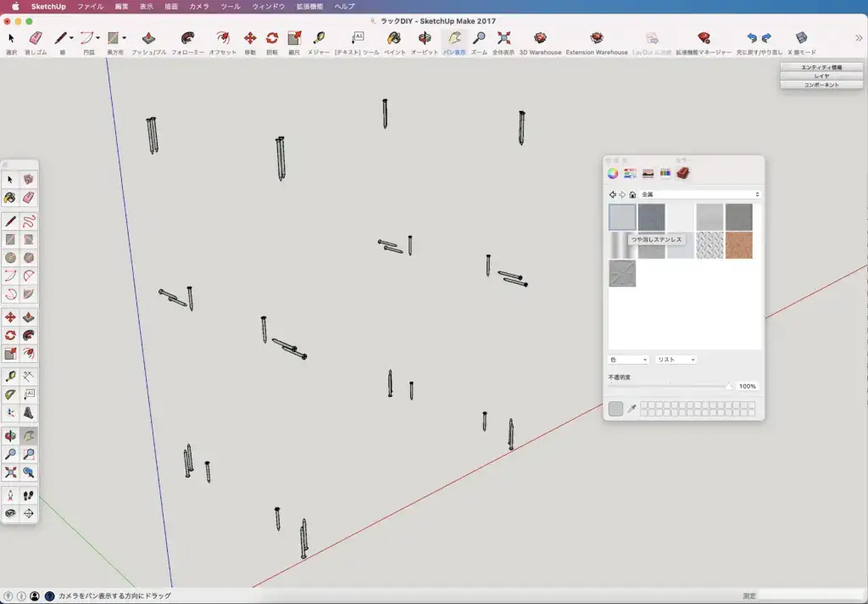Screen dimensions: 868x604
Task: Expand the レイヤ tray panel
Action: click(x=821, y=75)
